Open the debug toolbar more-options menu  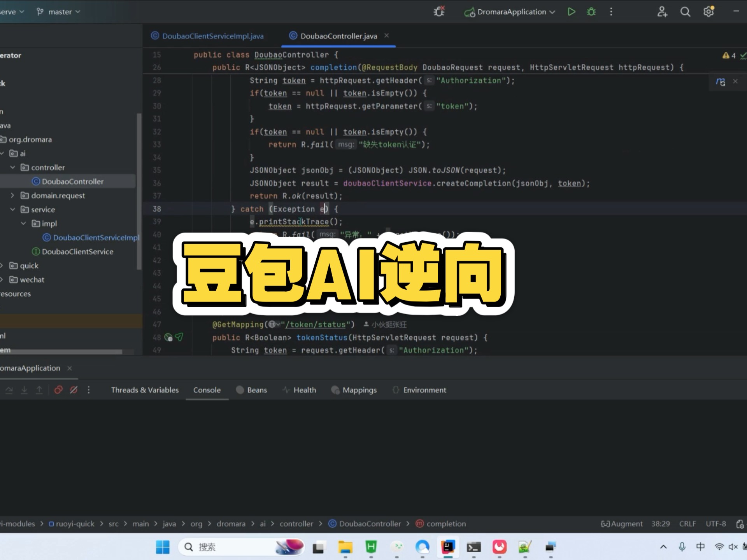[x=89, y=390]
